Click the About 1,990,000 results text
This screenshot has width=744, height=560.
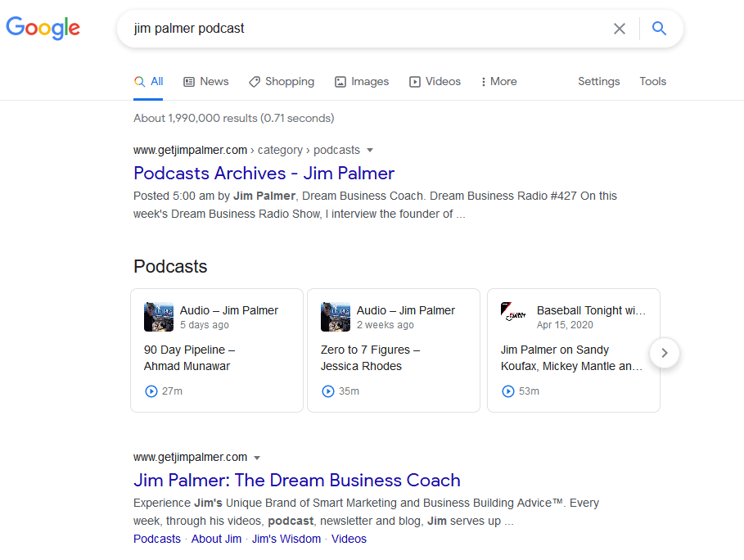click(234, 118)
